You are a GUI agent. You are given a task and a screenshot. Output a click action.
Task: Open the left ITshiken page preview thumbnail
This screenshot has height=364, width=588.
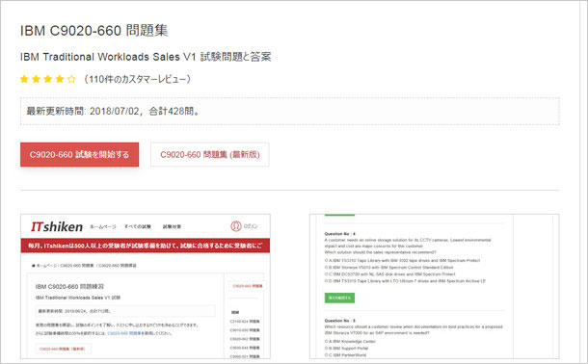coord(146,287)
